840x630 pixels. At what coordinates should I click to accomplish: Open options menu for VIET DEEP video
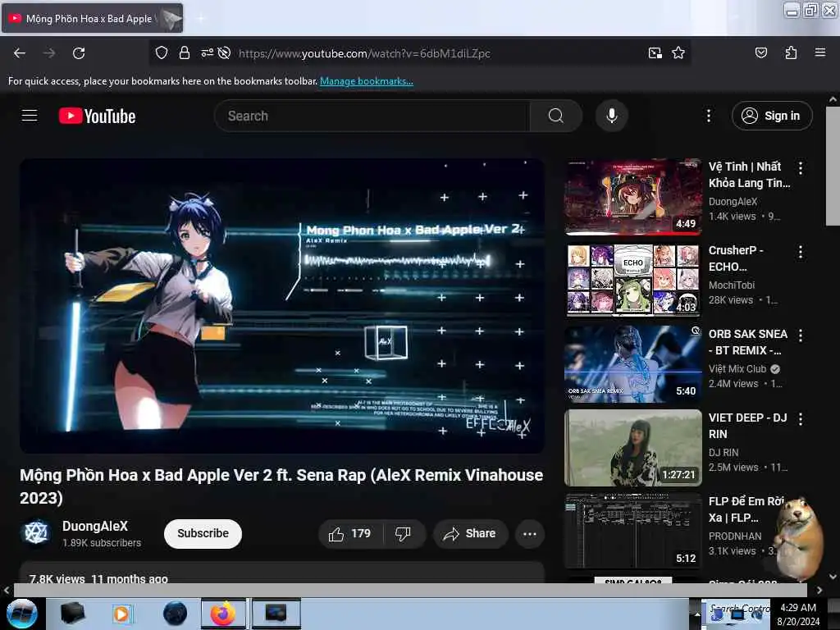[801, 419]
